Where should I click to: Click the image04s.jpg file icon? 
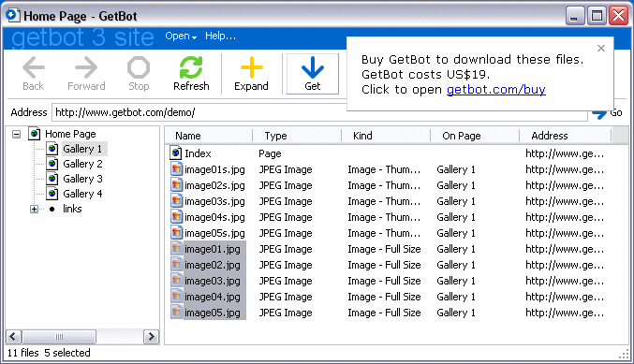point(176,217)
